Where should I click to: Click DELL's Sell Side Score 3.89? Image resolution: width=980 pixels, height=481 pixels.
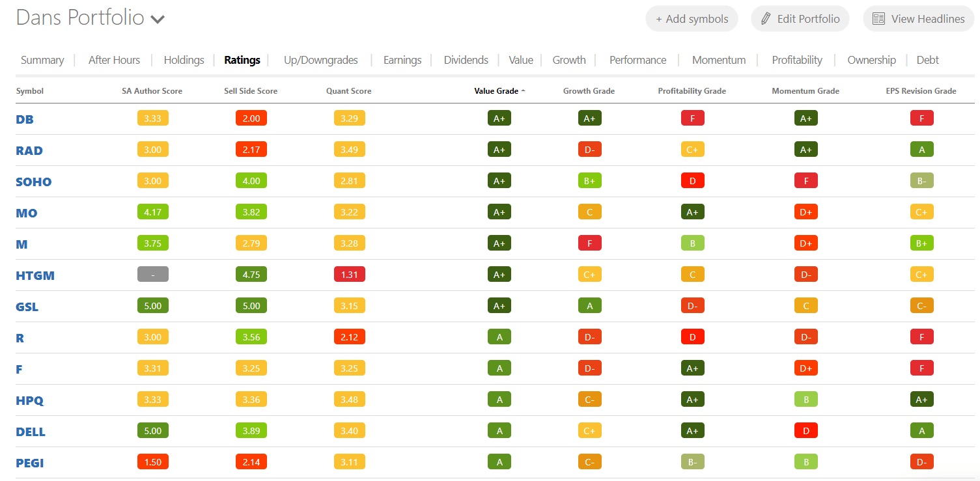[251, 431]
